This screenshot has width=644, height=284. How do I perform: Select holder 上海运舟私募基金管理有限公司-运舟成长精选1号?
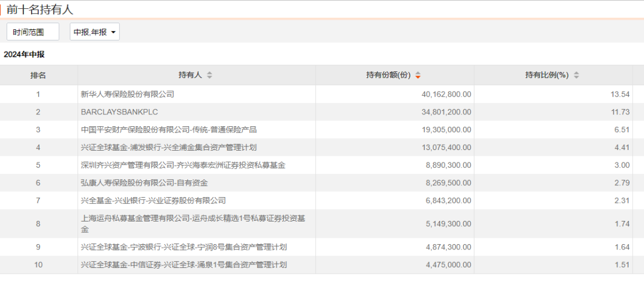click(193, 224)
